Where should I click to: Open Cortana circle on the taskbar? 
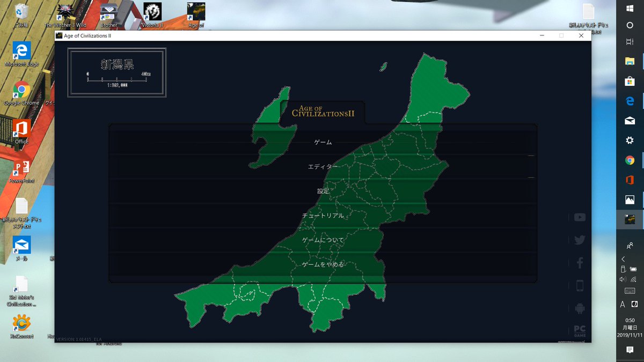click(630, 25)
